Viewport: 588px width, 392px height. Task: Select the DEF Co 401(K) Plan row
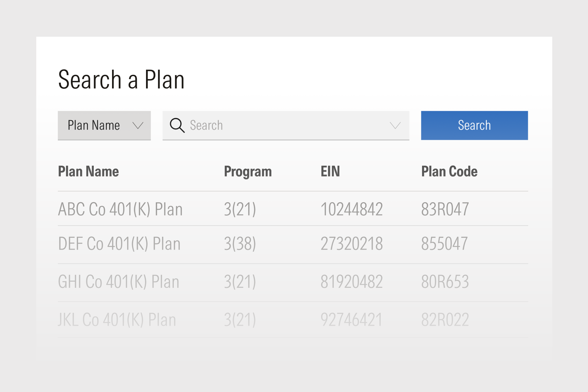point(120,243)
